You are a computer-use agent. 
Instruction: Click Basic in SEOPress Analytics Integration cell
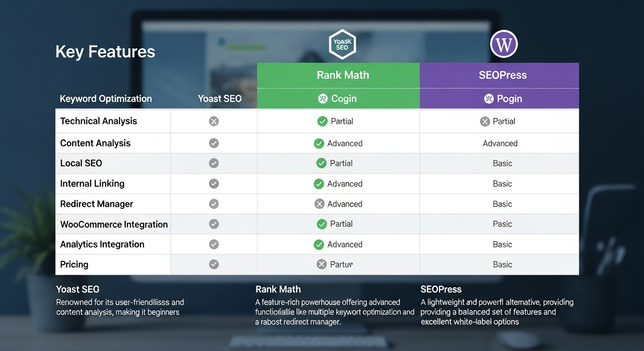502,245
